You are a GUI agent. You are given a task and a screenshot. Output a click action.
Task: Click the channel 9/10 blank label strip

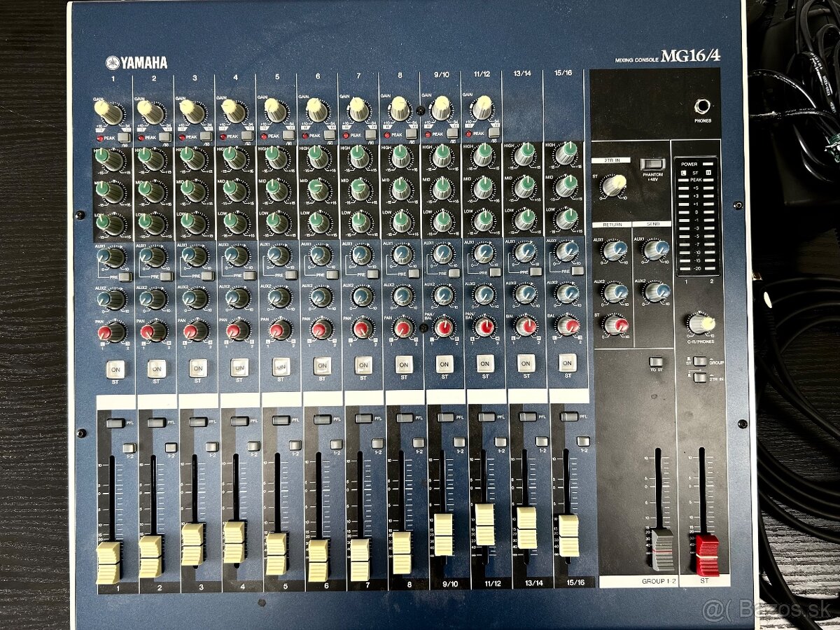pyautogui.click(x=445, y=398)
